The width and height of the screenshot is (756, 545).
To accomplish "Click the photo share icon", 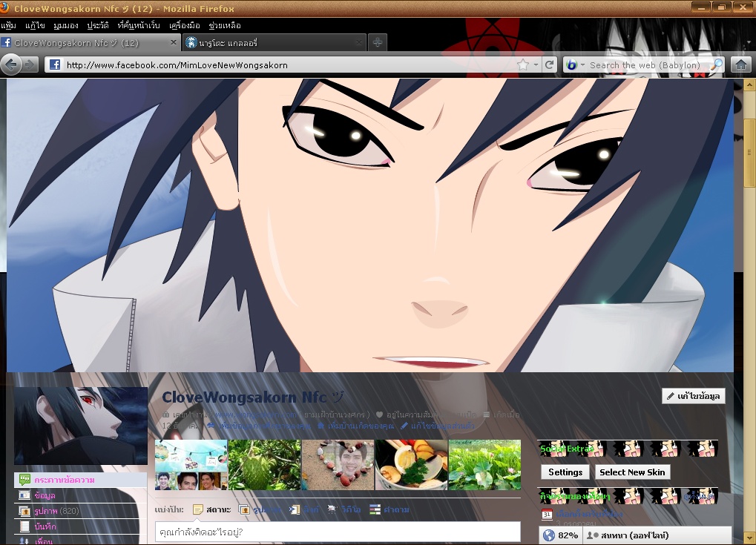I will 244,509.
